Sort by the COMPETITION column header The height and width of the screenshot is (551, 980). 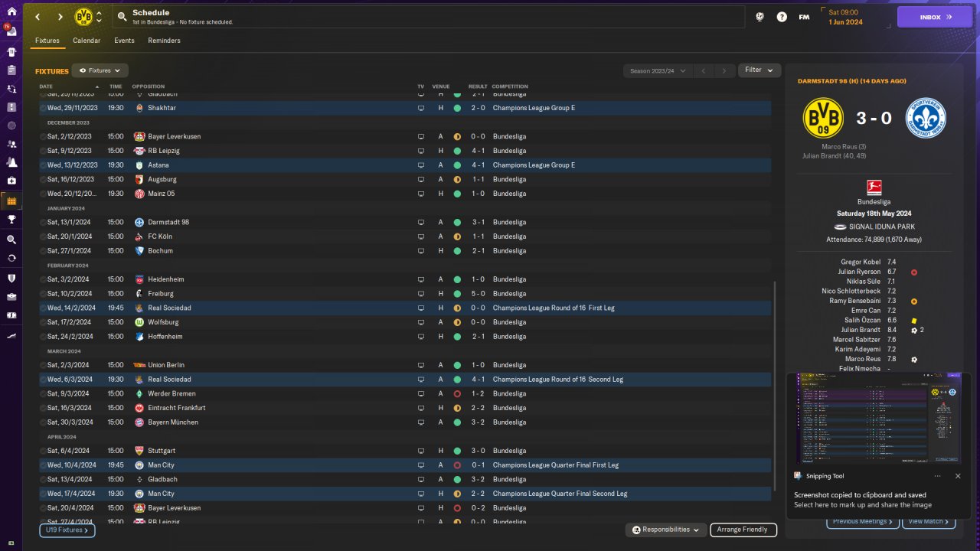[x=510, y=86]
